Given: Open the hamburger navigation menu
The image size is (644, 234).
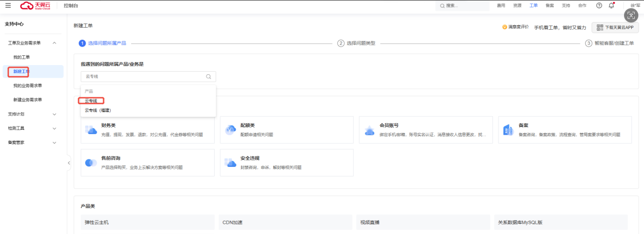Looking at the screenshot, I should coord(8,6).
